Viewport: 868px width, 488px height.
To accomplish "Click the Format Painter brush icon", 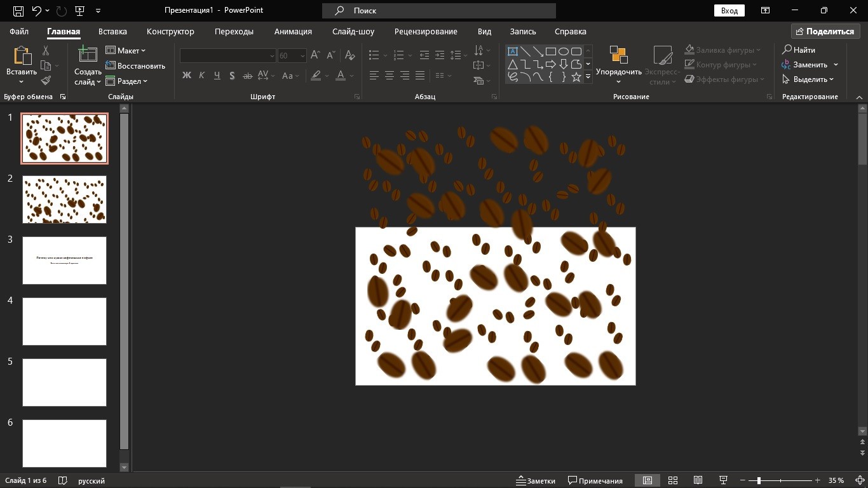I will click(46, 81).
